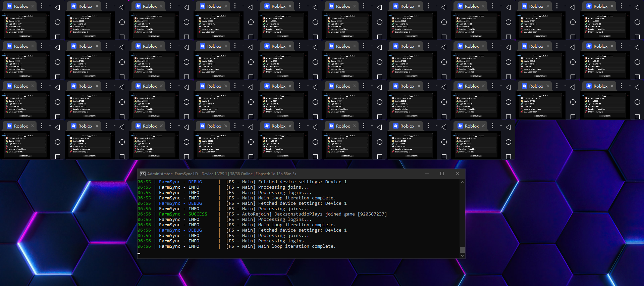Click the console scrollbar up arrow

(462, 182)
